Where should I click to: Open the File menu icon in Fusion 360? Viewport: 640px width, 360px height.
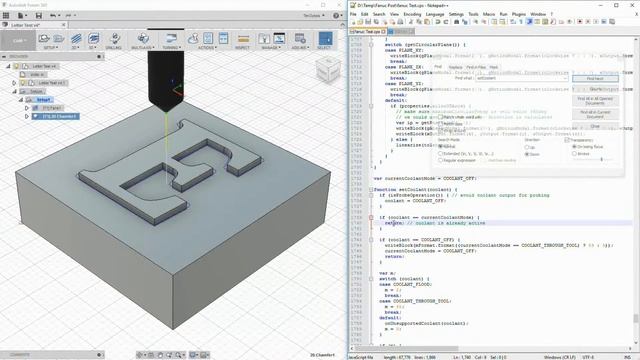(x=20, y=16)
